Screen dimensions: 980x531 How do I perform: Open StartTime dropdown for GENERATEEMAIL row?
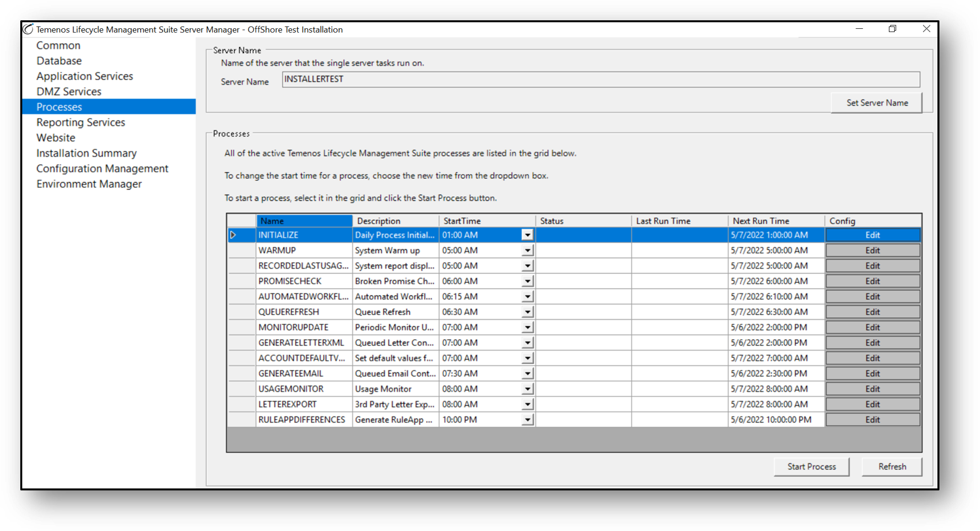pos(527,373)
